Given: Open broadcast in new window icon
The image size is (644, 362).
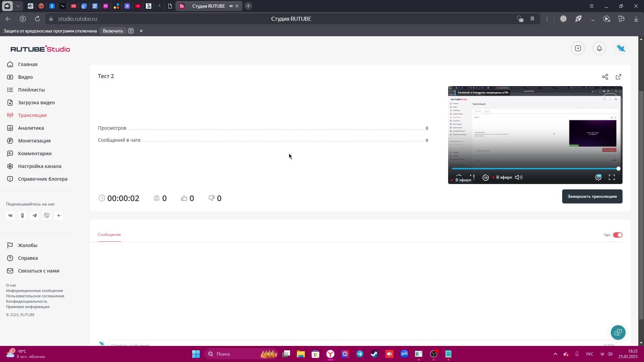Looking at the screenshot, I should pyautogui.click(x=619, y=77).
